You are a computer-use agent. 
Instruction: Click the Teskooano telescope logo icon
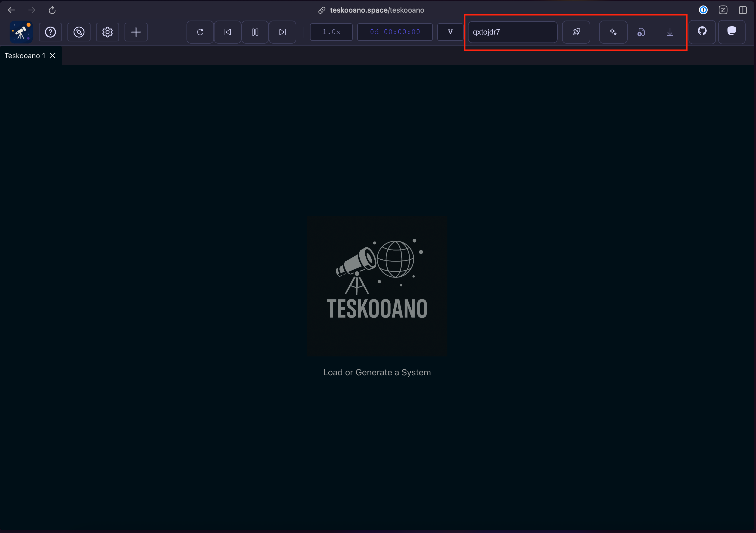coord(21,32)
